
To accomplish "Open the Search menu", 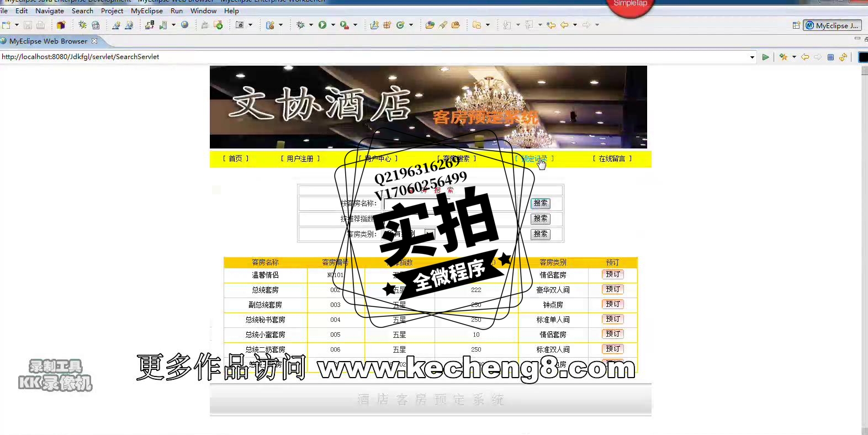I will click(x=82, y=10).
